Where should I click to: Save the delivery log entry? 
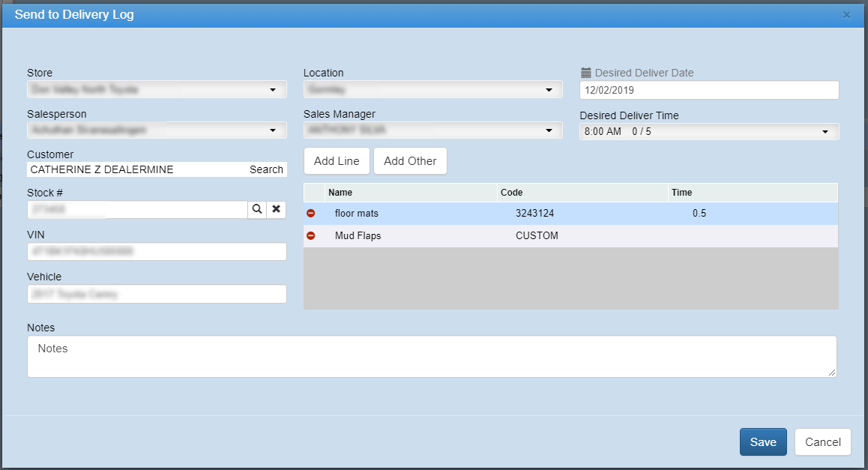tap(762, 442)
